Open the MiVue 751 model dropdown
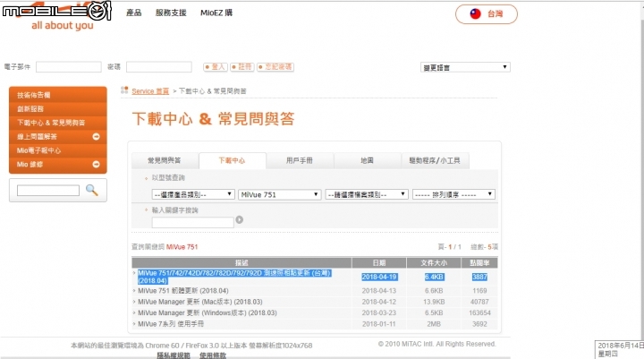The width and height of the screenshot is (644, 359). [279, 194]
